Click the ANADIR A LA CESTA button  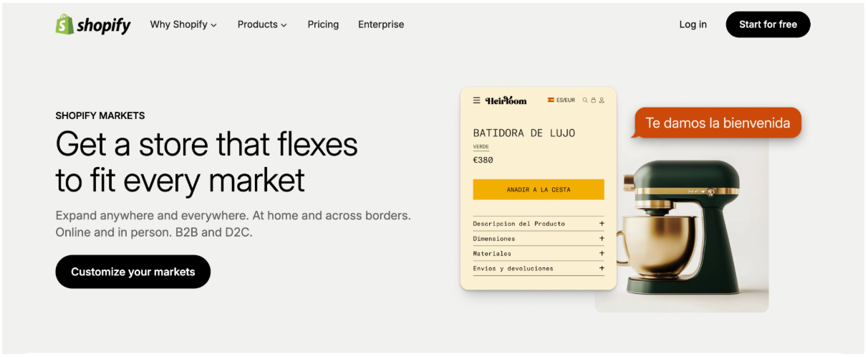point(539,189)
